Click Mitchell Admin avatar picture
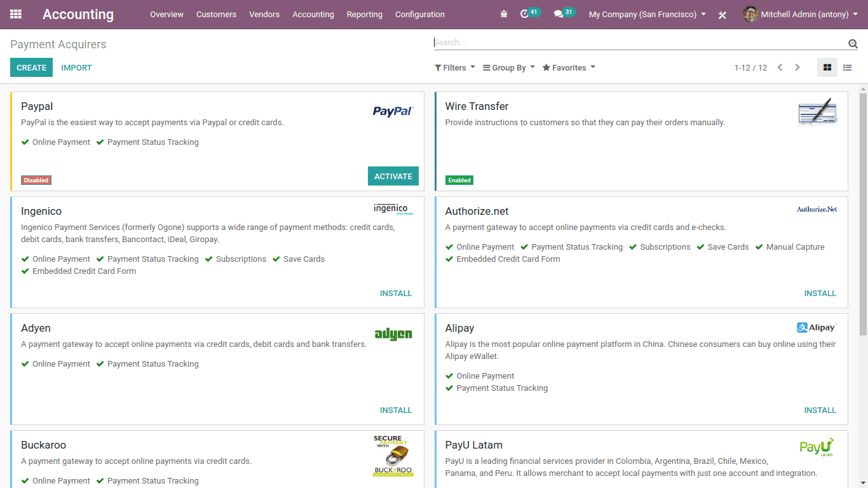 [x=750, y=14]
